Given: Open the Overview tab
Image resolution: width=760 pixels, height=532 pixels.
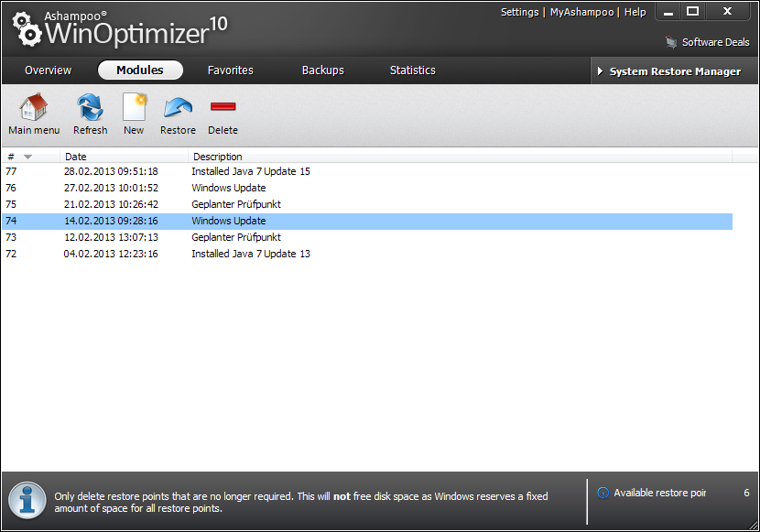Looking at the screenshot, I should point(48,71).
